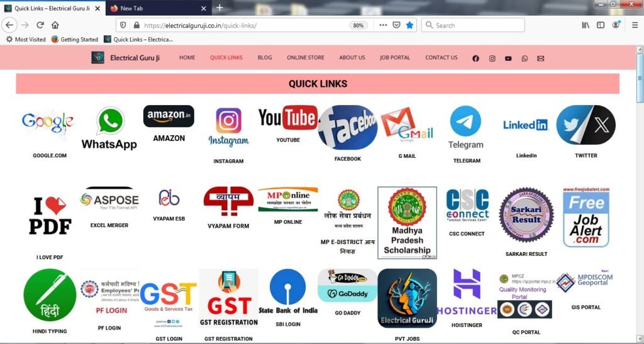Click the 80% zoom level indicator
The width and height of the screenshot is (644, 344).
358,25
